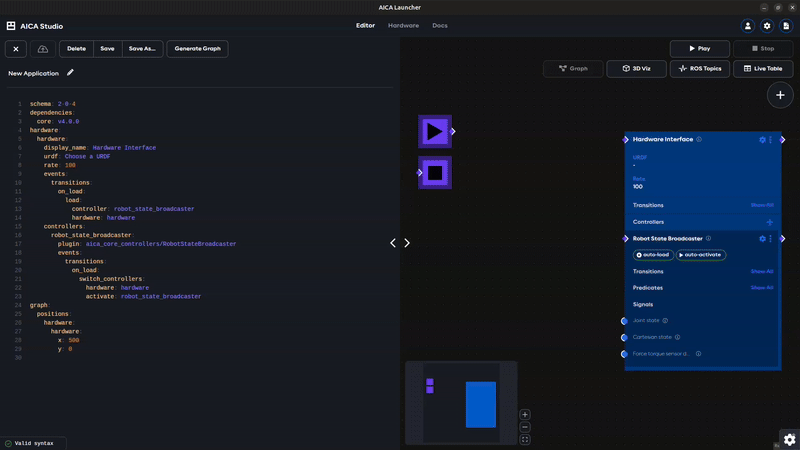
Task: Open the user profile icon
Action: [747, 26]
